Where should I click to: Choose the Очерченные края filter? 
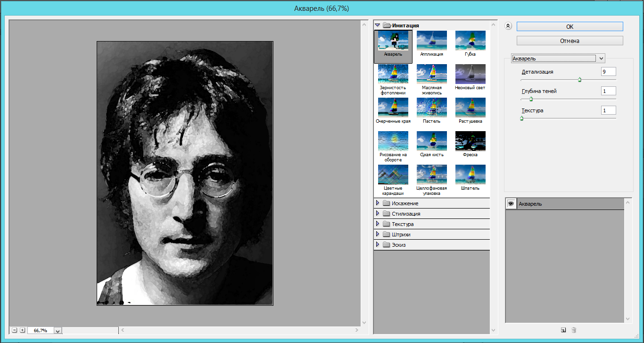point(393,111)
